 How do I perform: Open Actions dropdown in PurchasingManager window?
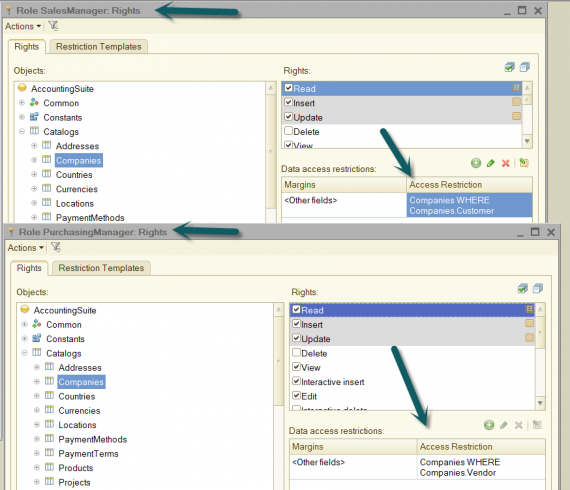point(25,248)
